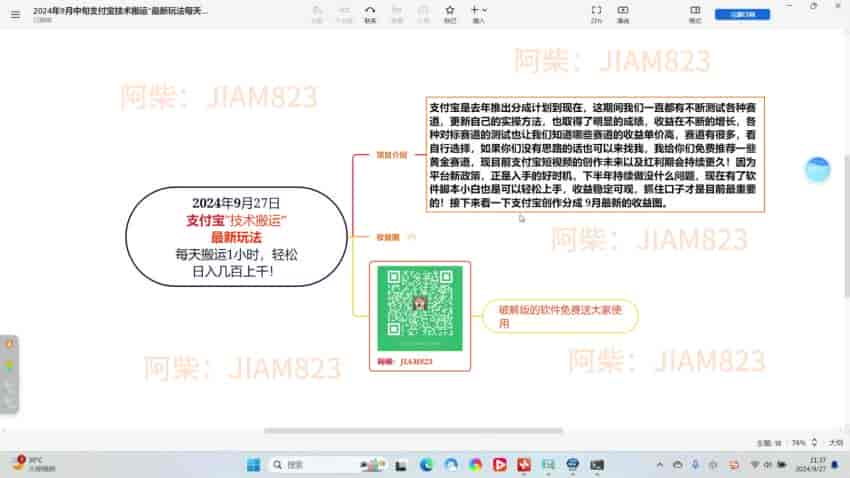Screen dimensions: 850x478
Task: Open the Windows Start menu
Action: 253,464
